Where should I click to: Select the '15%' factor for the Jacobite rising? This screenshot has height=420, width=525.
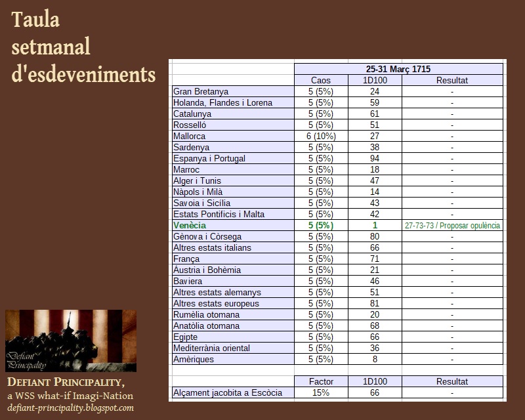(x=321, y=392)
